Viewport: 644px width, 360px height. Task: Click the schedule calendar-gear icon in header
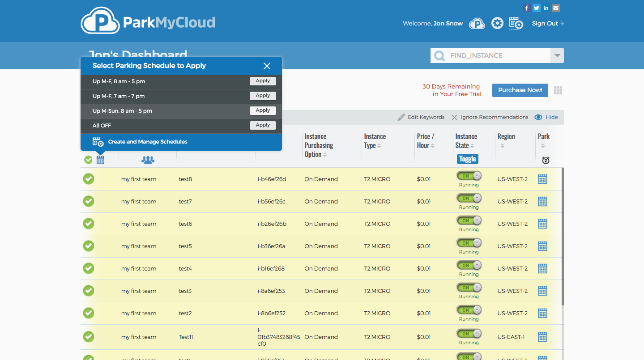[516, 23]
